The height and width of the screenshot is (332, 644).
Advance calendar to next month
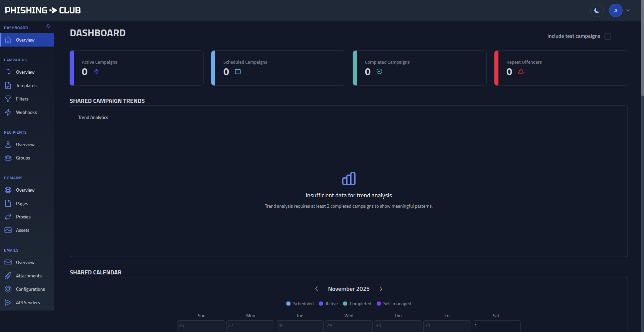(381, 288)
